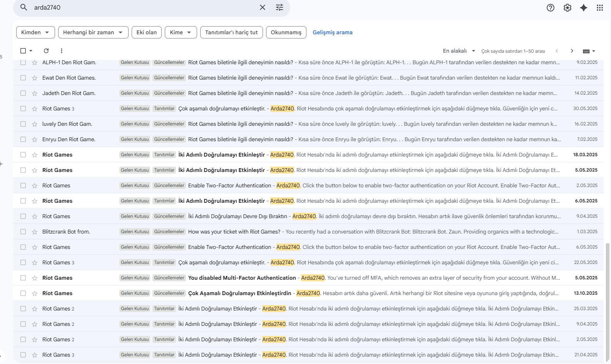This screenshot has height=364, width=611.
Task: Star the ALPH-1 Den Riot Gam email
Action: click(35, 62)
